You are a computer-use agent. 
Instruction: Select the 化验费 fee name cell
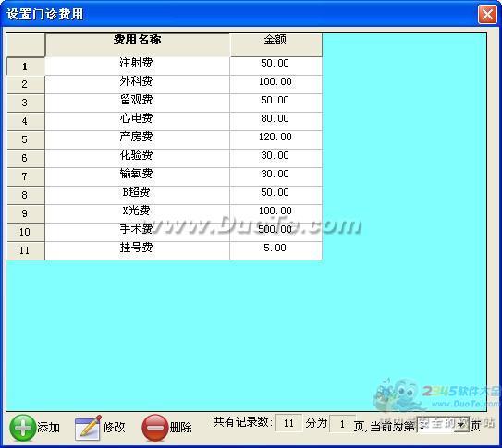[x=138, y=158]
